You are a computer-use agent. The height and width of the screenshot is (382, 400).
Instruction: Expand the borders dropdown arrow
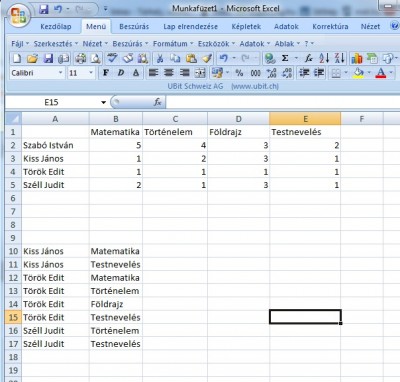[x=346, y=73]
